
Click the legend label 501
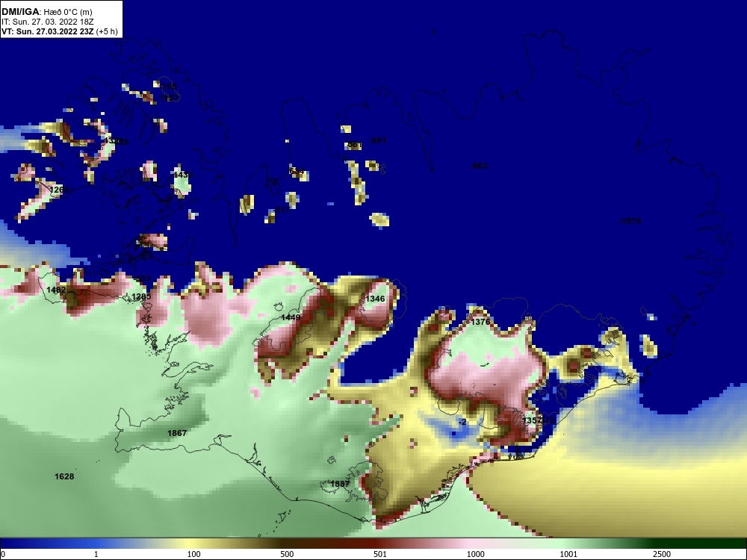pyautogui.click(x=380, y=554)
